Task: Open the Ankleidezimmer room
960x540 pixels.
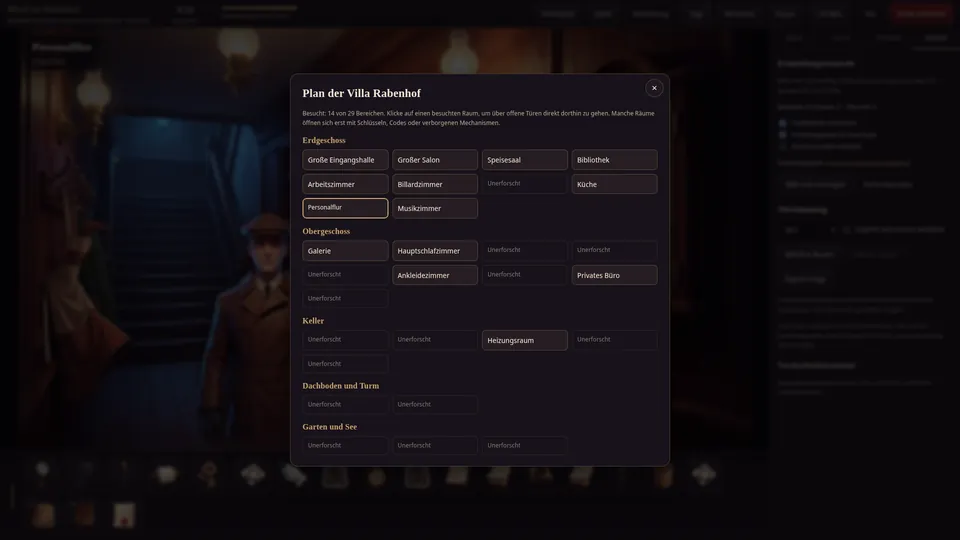Action: [x=435, y=276]
